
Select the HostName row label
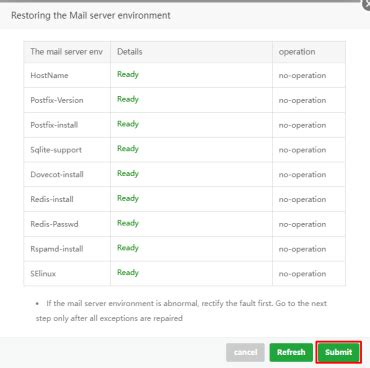(x=49, y=75)
